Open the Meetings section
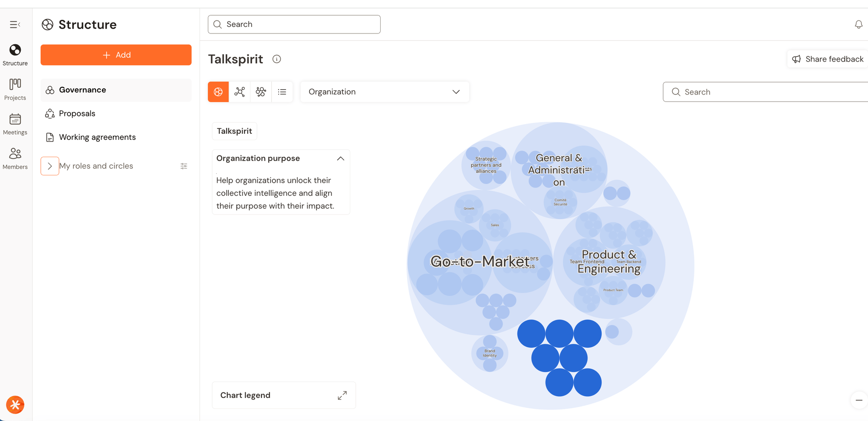 tap(15, 124)
